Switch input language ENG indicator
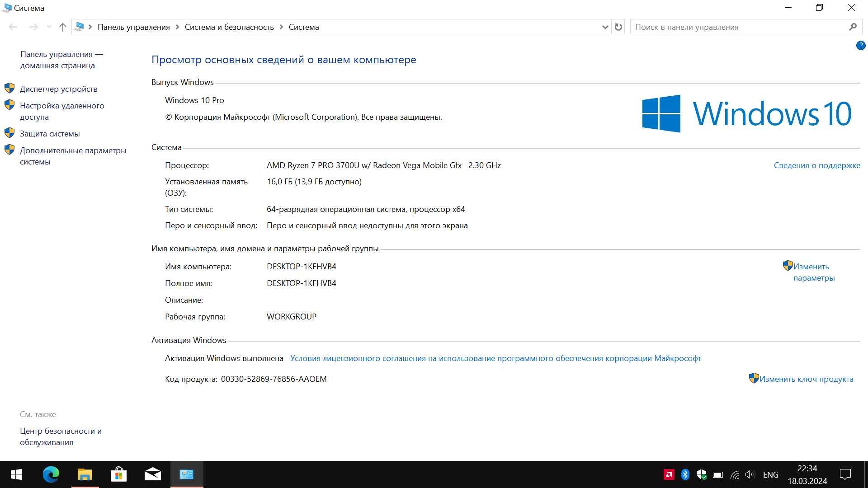 (771, 474)
